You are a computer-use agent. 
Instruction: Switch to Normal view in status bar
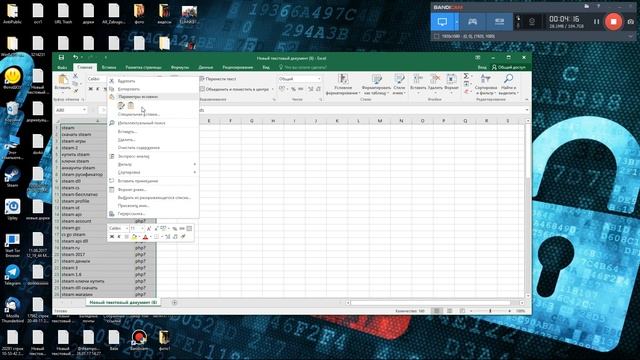point(436,311)
